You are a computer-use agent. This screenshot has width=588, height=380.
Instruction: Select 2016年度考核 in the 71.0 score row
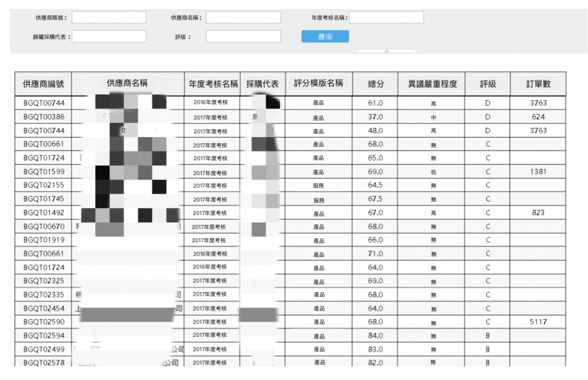(210, 254)
